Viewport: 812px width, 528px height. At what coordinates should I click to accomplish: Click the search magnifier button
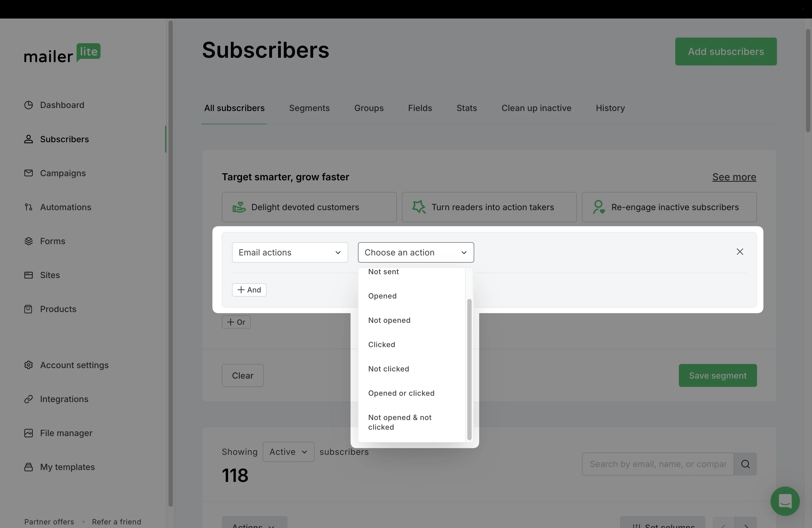(x=745, y=464)
